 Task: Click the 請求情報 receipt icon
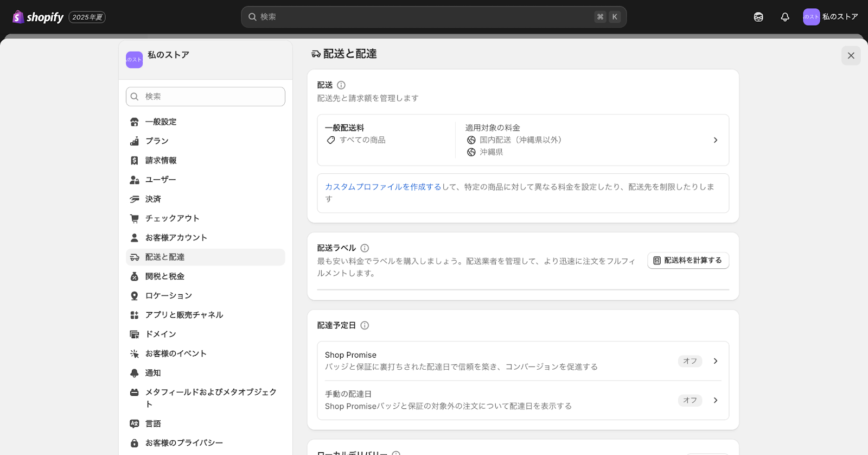(x=135, y=161)
